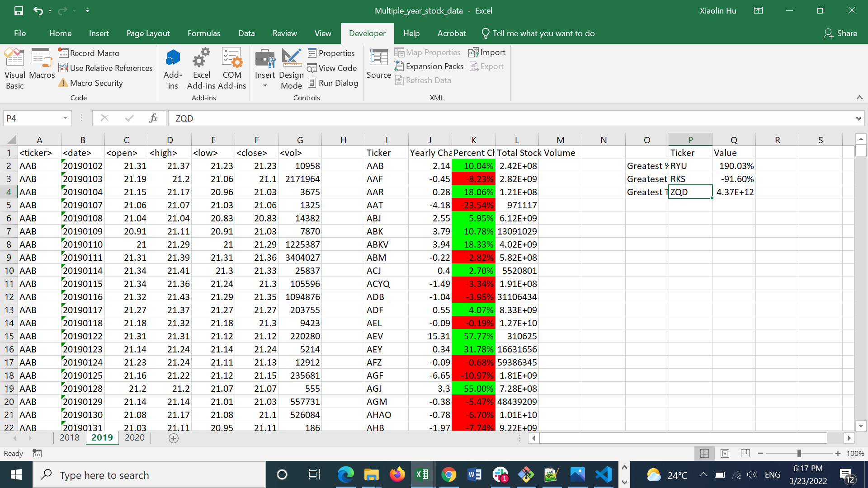Viewport: 868px width, 488px height.
Task: Toggle Design Mode on
Action: 291,69
